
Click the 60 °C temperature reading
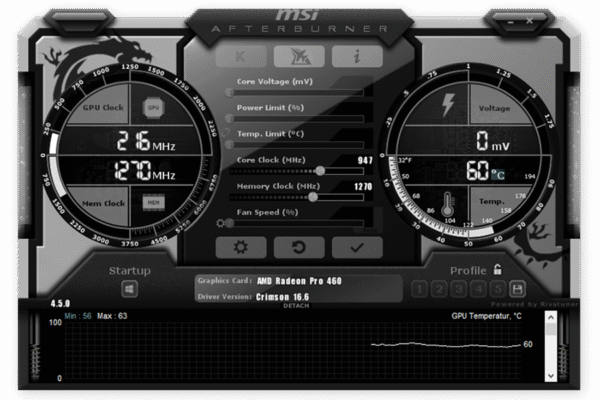[485, 171]
